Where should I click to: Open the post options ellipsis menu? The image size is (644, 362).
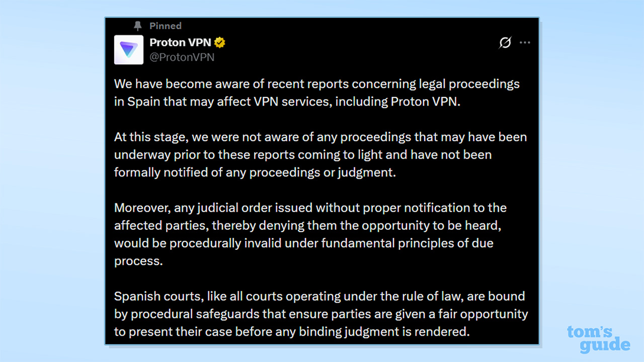click(525, 43)
